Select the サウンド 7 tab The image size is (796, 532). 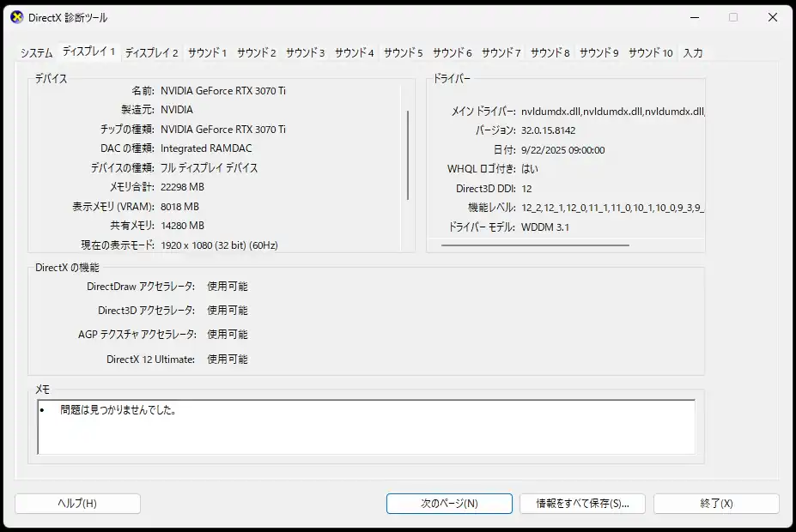(501, 53)
